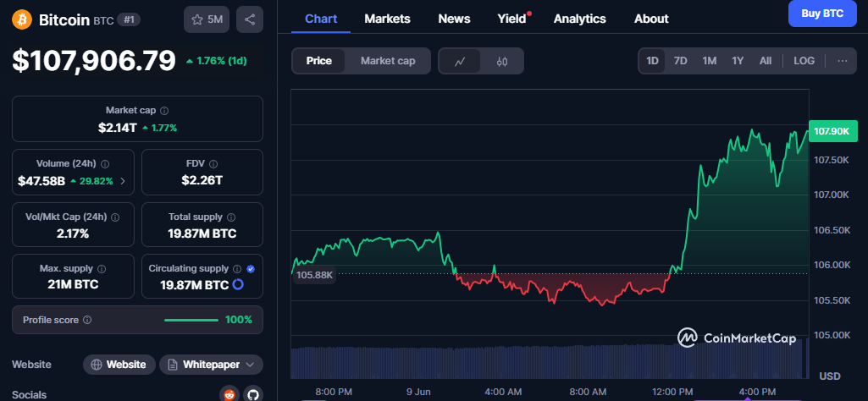Click the 1.76% (1d) change text
The width and height of the screenshot is (868, 401).
coord(217,61)
